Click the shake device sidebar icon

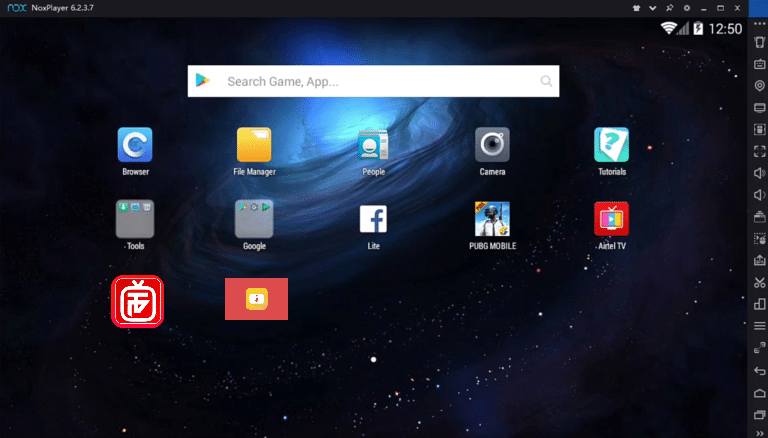point(760,42)
